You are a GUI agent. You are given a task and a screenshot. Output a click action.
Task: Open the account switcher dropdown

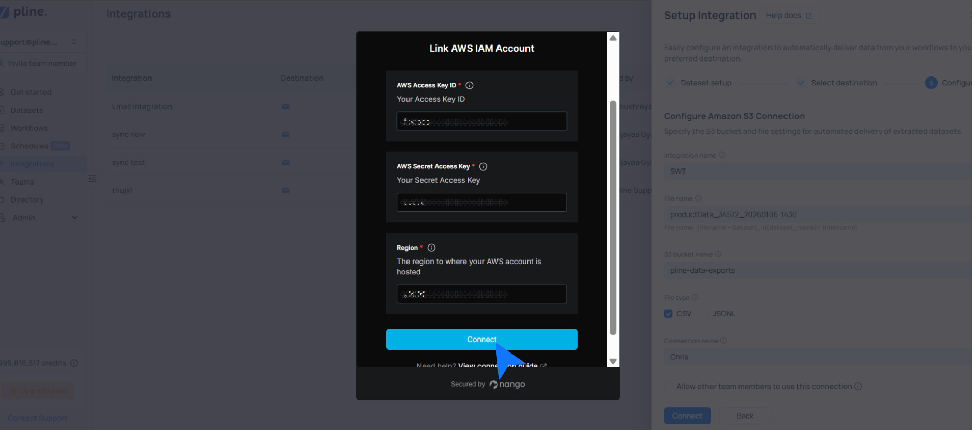(73, 42)
